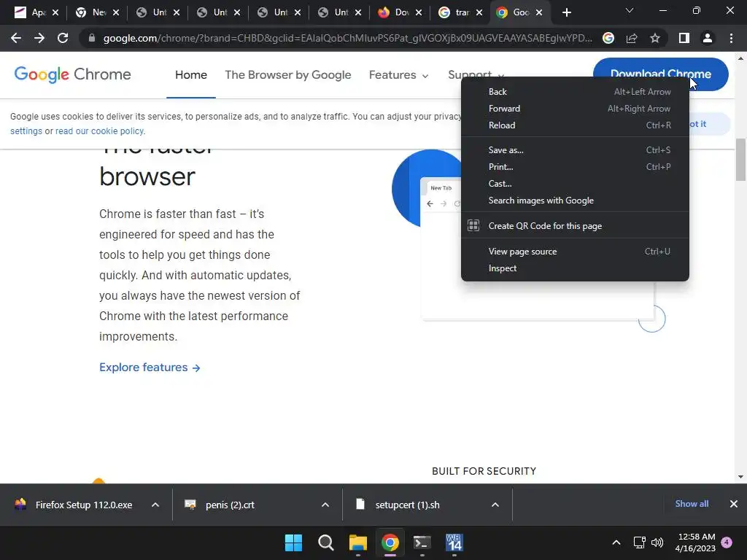Click the Download Chrome button
Viewport: 747px width, 560px height.
point(660,74)
